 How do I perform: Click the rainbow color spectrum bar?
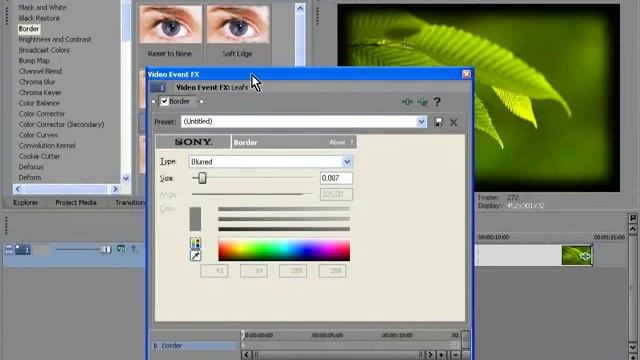[284, 250]
